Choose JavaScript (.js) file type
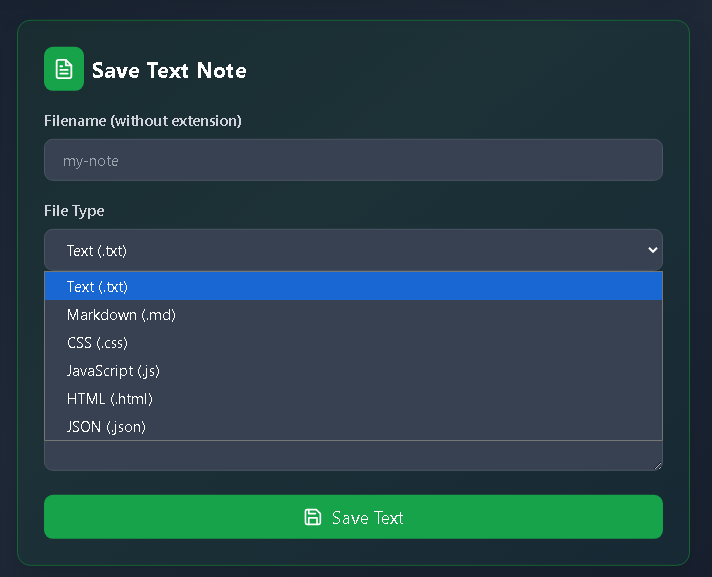This screenshot has height=577, width=712. (x=353, y=371)
